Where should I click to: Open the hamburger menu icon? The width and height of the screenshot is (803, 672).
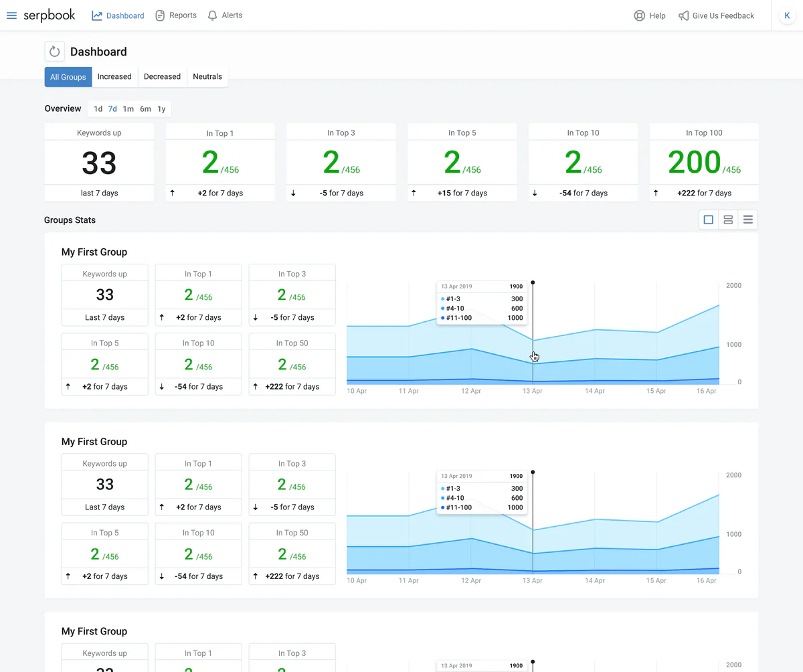(x=11, y=15)
